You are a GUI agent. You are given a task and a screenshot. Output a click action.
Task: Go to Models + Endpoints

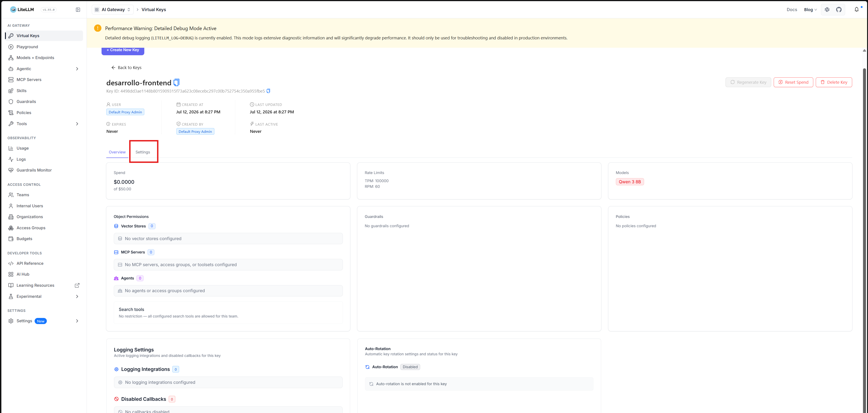(x=44, y=58)
